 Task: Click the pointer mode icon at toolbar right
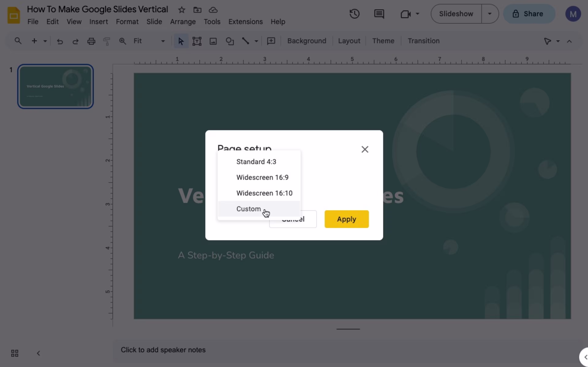tap(547, 41)
